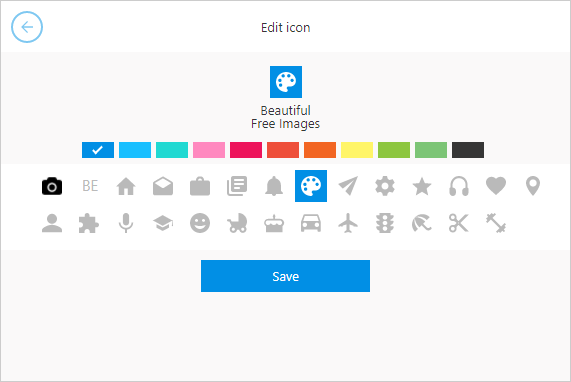Image resolution: width=571 pixels, height=382 pixels.
Task: Pick the house icon
Action: click(x=126, y=186)
